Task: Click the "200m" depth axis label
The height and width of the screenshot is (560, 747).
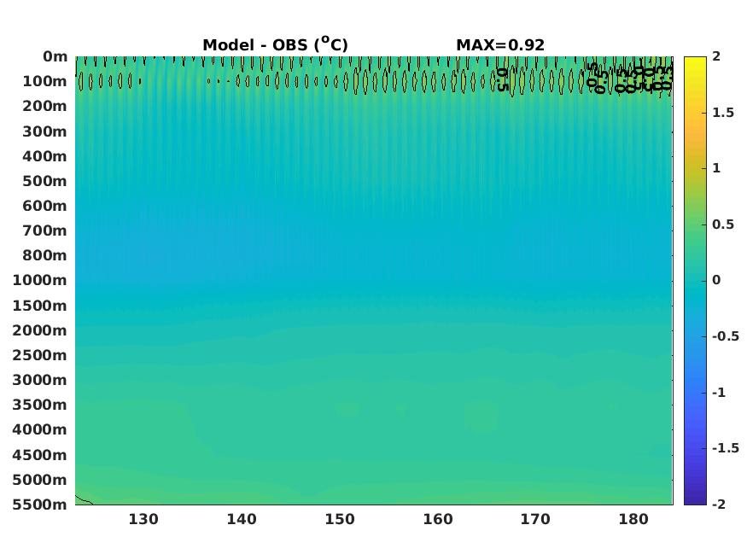Action: pyautogui.click(x=44, y=106)
